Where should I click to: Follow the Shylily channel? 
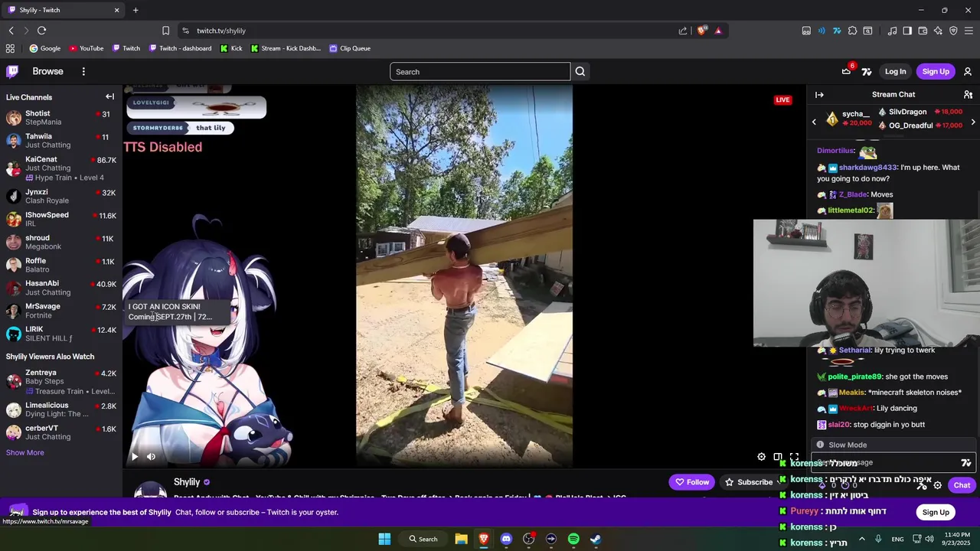tap(691, 482)
